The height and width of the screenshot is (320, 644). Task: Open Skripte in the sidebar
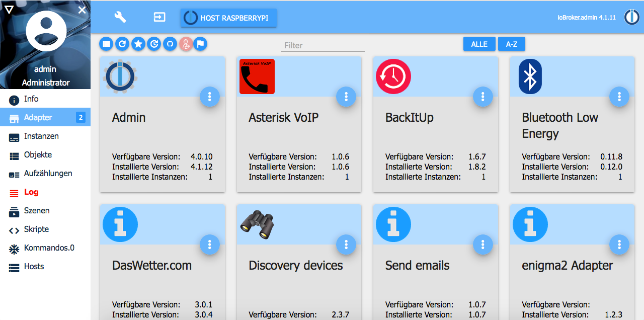tap(45, 229)
